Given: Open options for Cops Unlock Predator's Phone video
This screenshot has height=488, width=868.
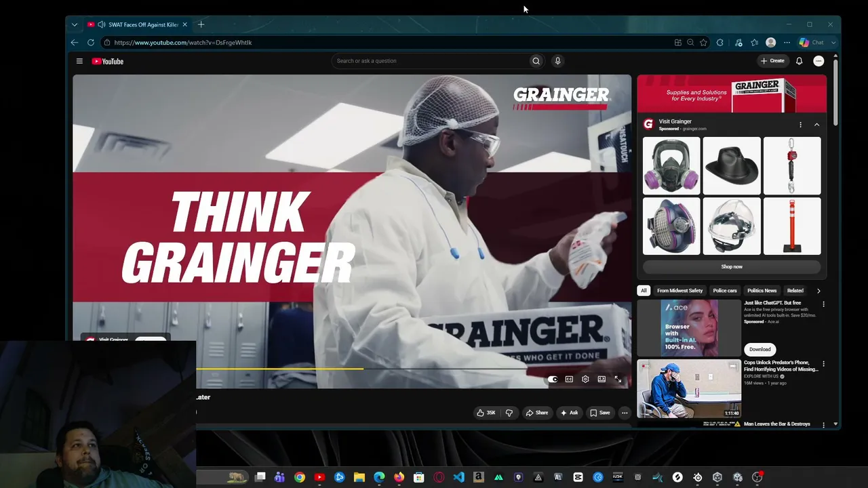Looking at the screenshot, I should (824, 364).
